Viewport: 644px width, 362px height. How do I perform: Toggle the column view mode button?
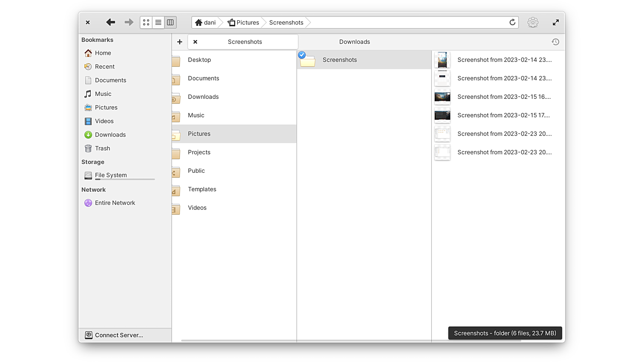170,22
